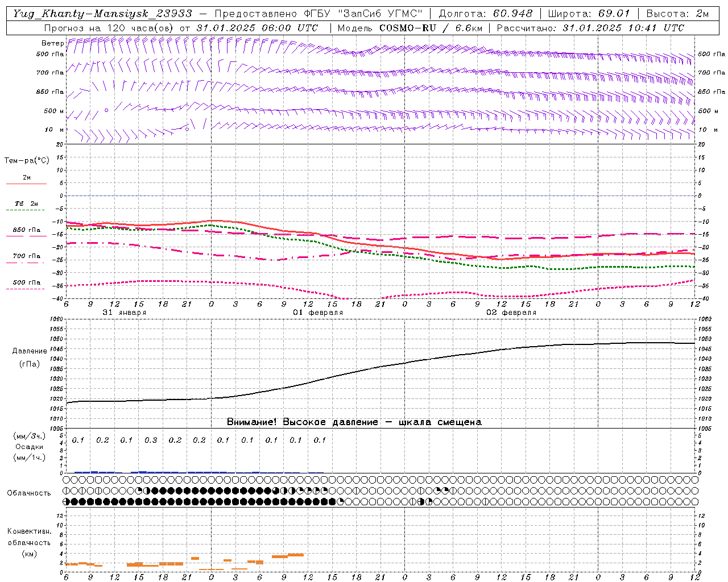
Task: Select the 'Тем-ра(°C)' temperature label
Action: coord(27,161)
